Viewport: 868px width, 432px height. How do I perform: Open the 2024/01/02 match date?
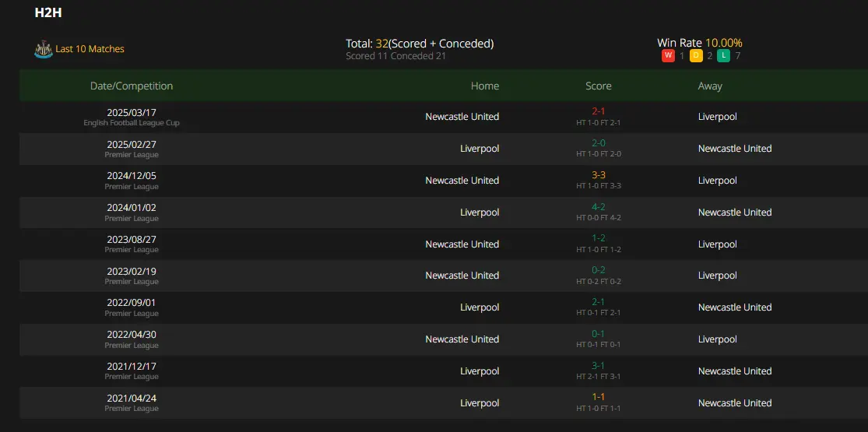click(x=132, y=209)
